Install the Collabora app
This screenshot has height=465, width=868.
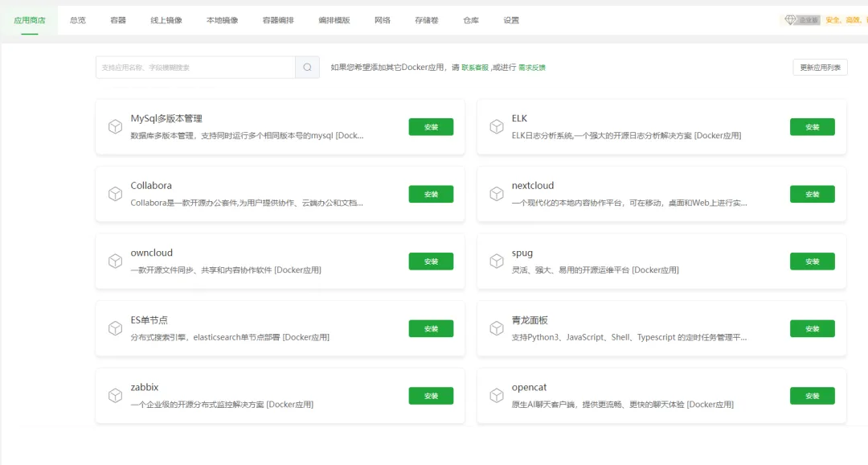(432, 194)
